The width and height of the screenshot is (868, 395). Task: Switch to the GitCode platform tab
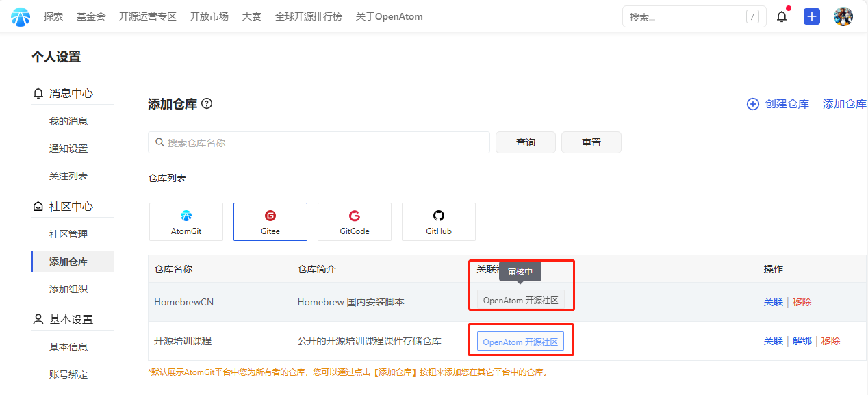[355, 222]
